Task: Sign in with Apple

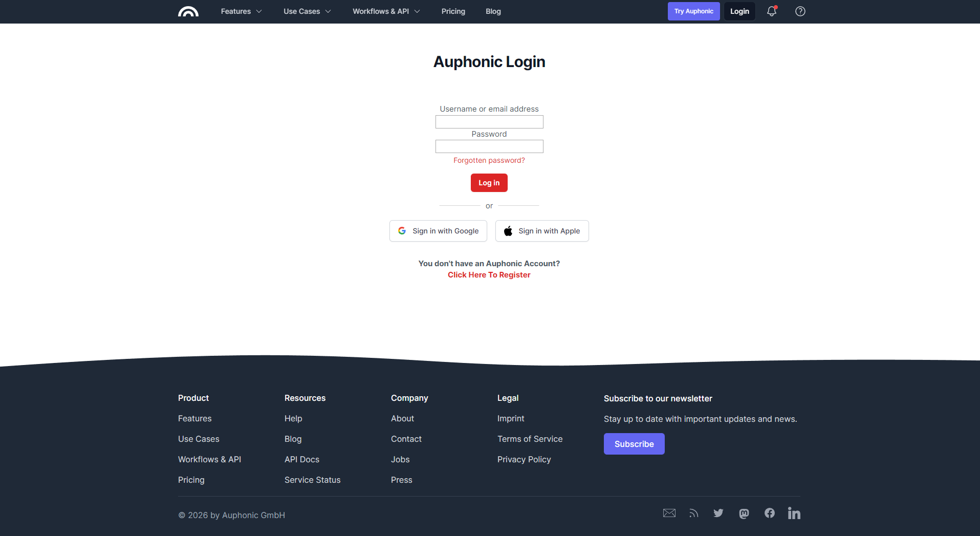Action: pos(541,230)
